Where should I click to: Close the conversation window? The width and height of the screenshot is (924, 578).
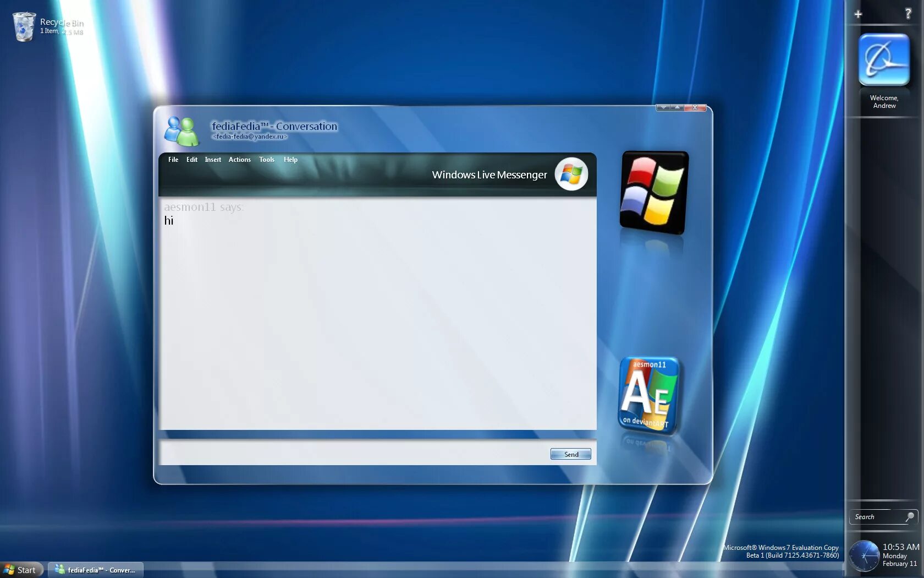coord(695,107)
